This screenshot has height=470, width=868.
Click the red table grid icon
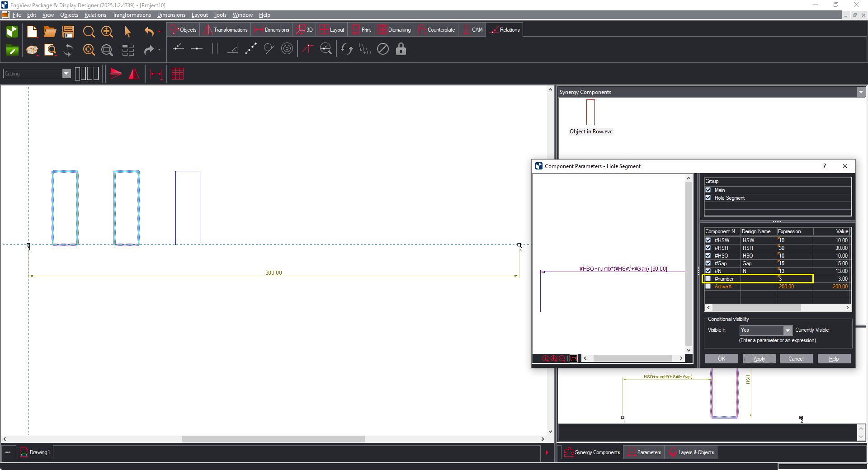(178, 74)
